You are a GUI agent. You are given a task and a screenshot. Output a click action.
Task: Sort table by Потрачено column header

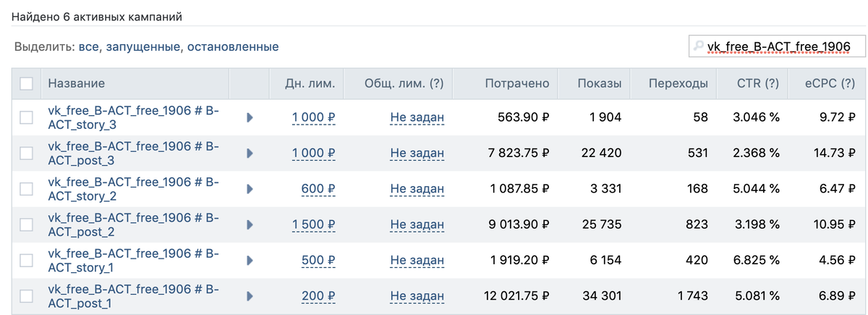pyautogui.click(x=517, y=83)
